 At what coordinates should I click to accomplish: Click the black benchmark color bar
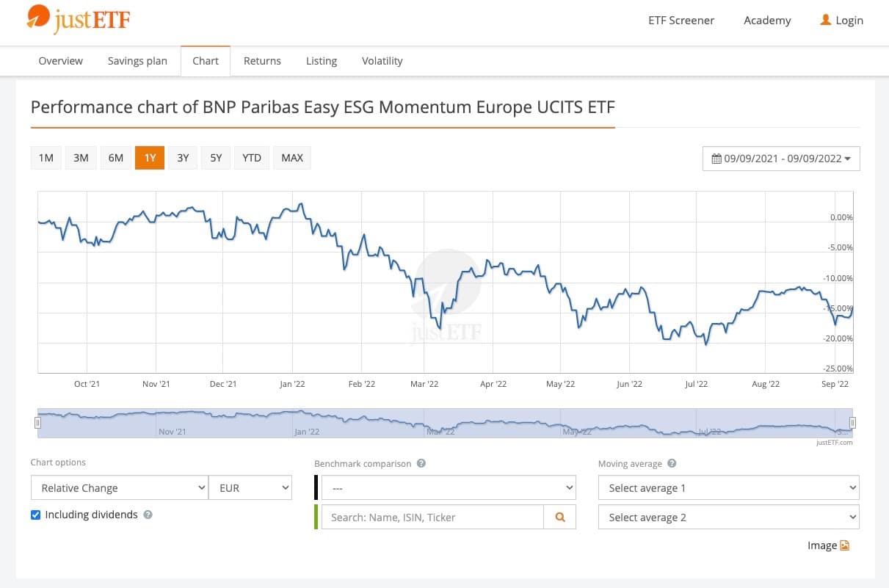click(316, 487)
